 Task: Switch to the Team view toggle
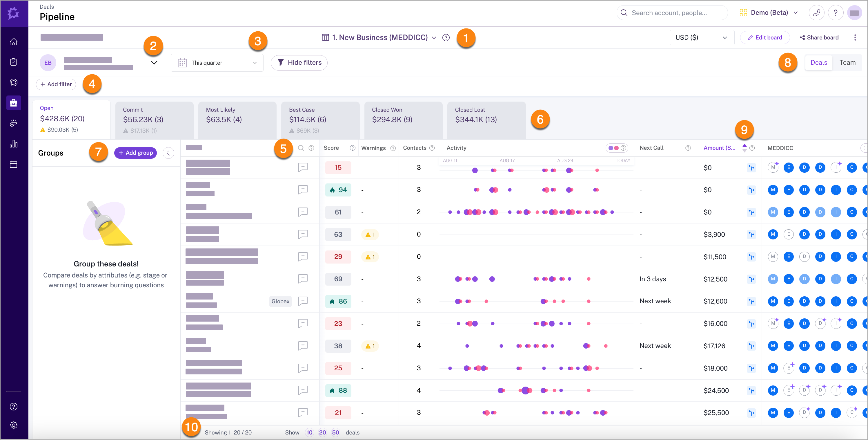(847, 62)
